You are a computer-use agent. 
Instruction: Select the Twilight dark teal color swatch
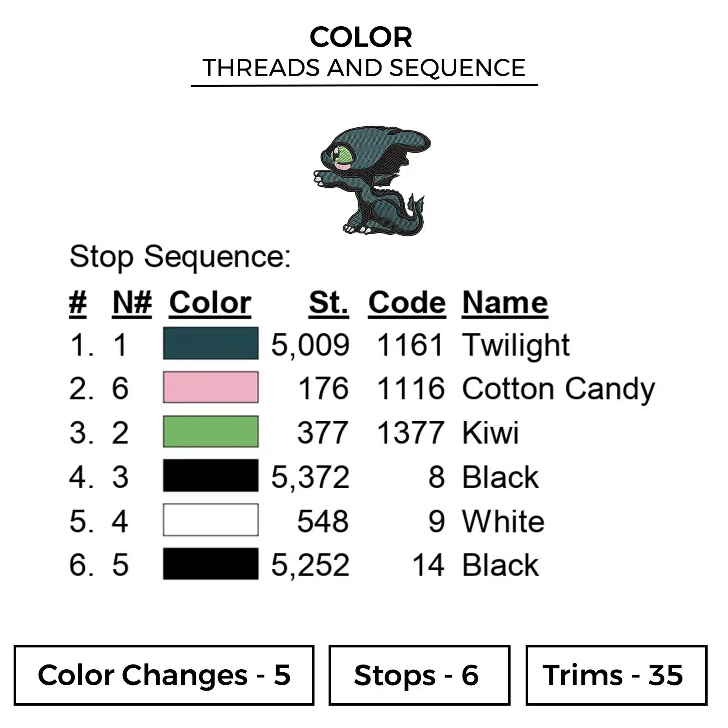(x=210, y=344)
